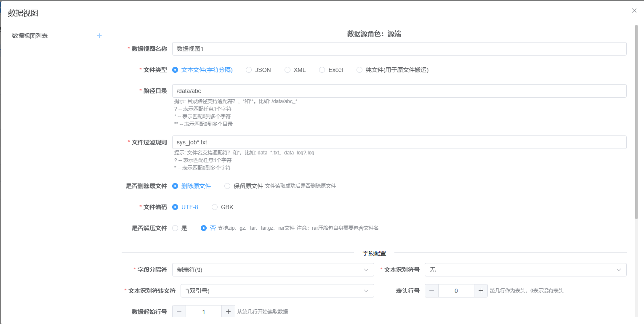
Task: Set 是否解压文件 to 是
Action: pos(176,228)
